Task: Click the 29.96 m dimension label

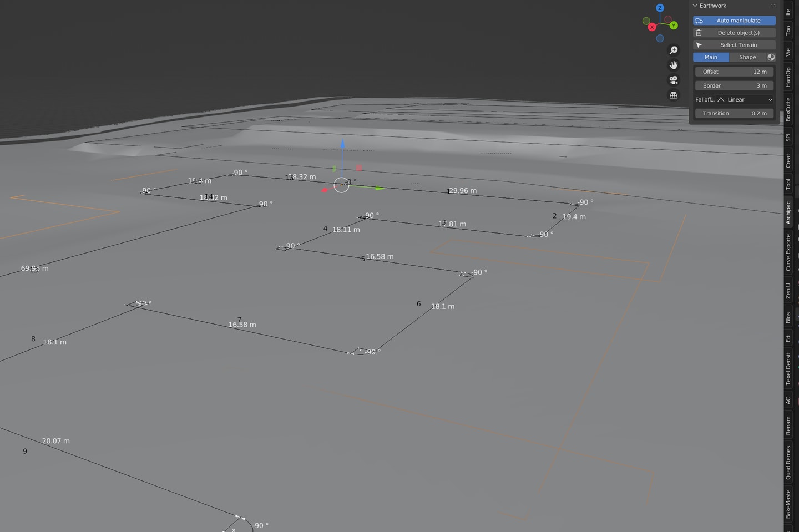Action: point(463,190)
